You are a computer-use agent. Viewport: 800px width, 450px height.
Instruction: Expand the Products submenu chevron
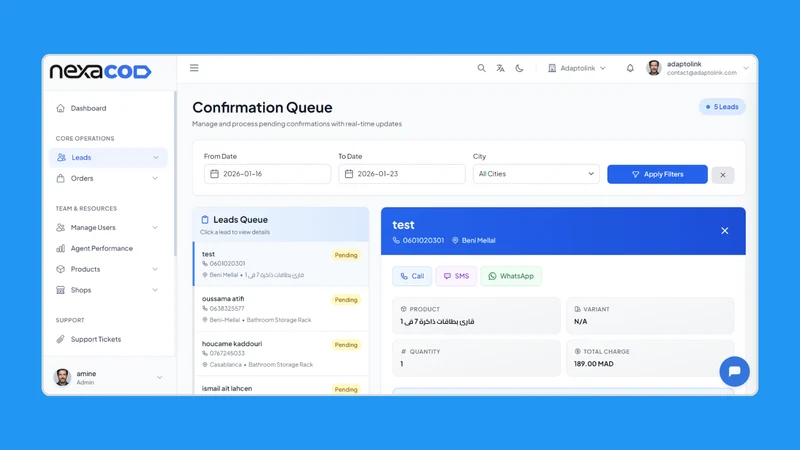(x=155, y=269)
